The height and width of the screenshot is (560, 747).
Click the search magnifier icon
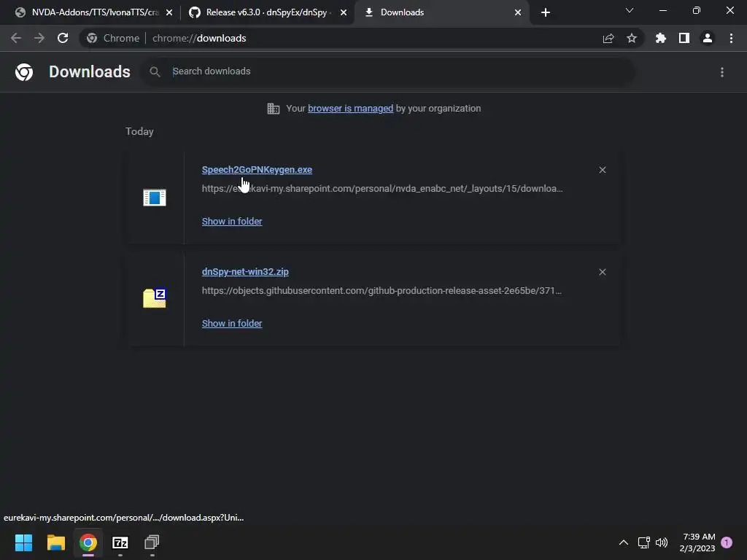(x=155, y=71)
